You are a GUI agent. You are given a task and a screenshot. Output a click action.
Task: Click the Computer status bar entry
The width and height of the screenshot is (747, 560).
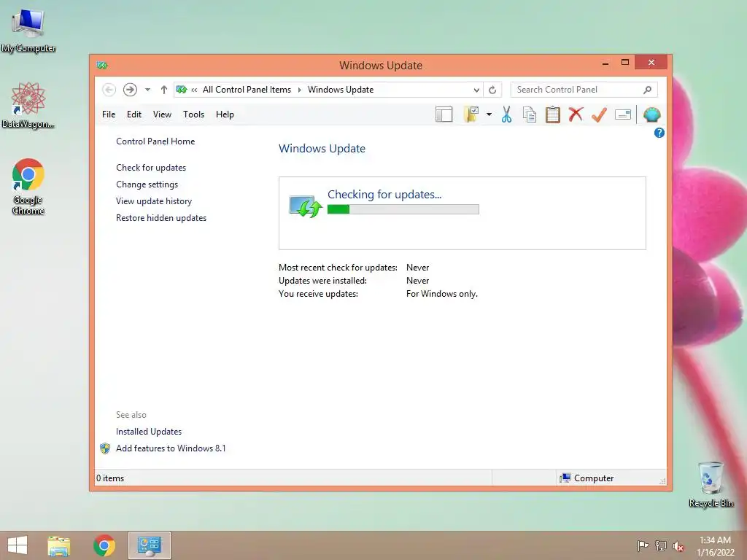click(x=587, y=478)
